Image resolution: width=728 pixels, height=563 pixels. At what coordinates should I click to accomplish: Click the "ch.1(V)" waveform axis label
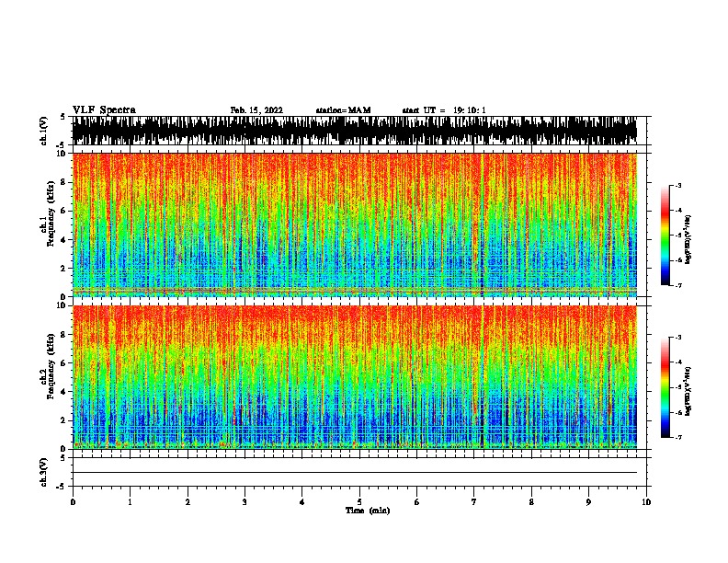click(43, 131)
